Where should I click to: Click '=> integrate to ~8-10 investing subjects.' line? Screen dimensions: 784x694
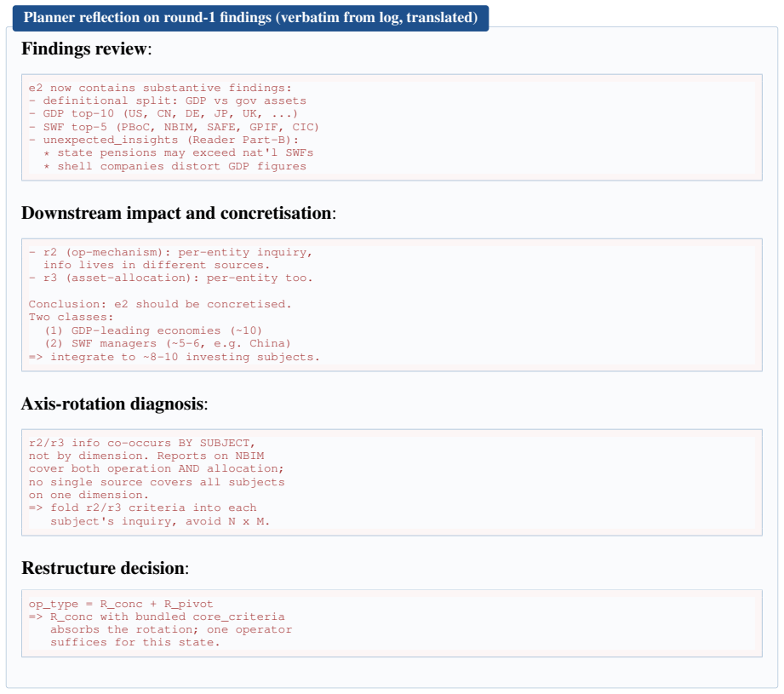(x=174, y=357)
